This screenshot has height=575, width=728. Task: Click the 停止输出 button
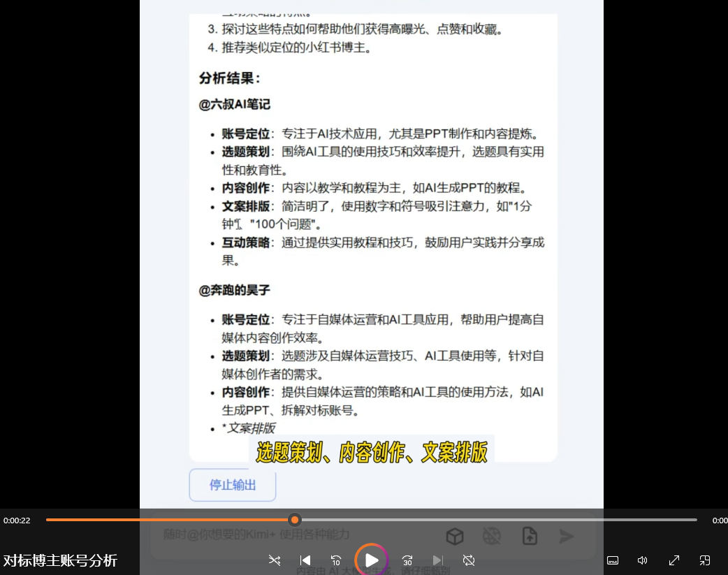coord(233,485)
